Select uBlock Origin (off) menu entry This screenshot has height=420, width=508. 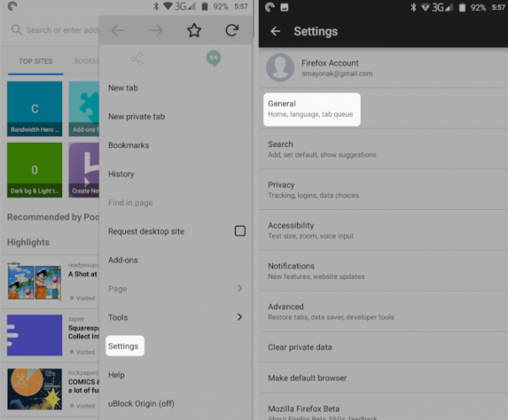pyautogui.click(x=175, y=403)
